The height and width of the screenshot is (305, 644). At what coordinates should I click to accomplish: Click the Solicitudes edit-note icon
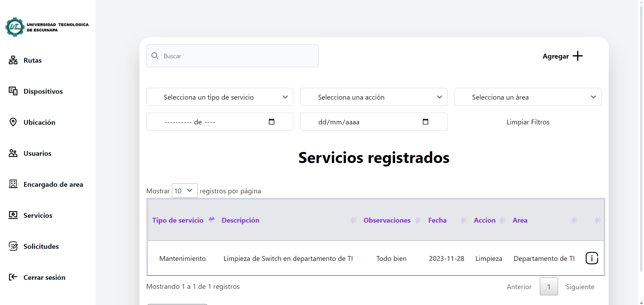tap(13, 246)
